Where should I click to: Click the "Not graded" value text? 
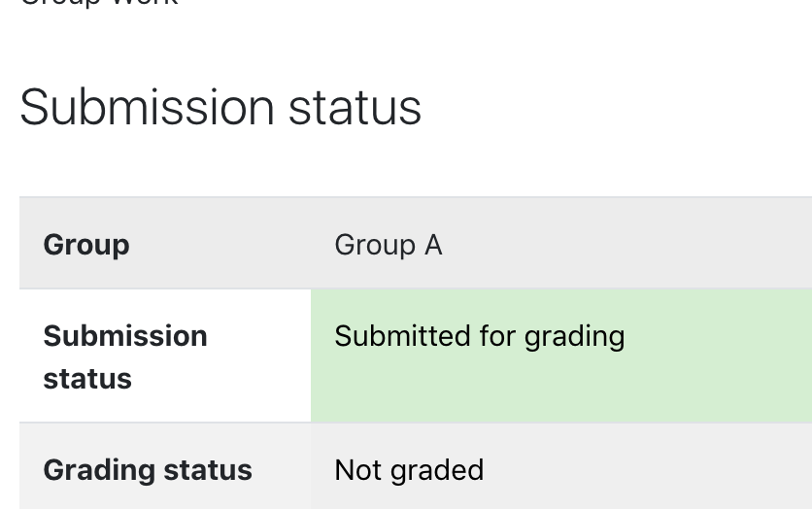(x=409, y=470)
